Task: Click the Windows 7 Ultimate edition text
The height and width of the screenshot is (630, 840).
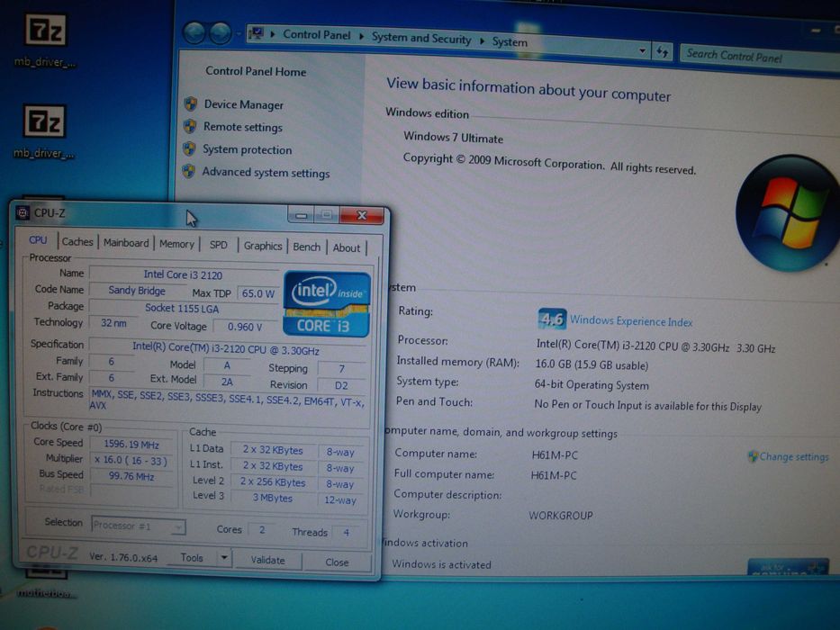Action: (453, 137)
